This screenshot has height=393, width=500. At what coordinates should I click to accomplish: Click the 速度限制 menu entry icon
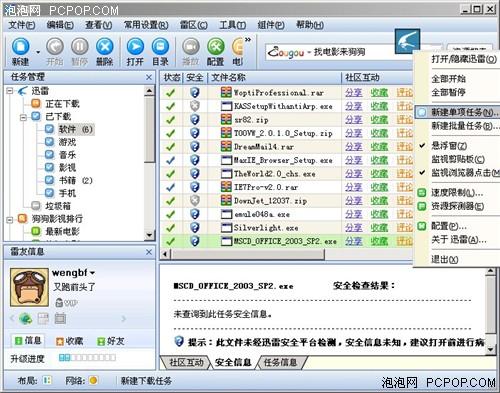point(422,193)
